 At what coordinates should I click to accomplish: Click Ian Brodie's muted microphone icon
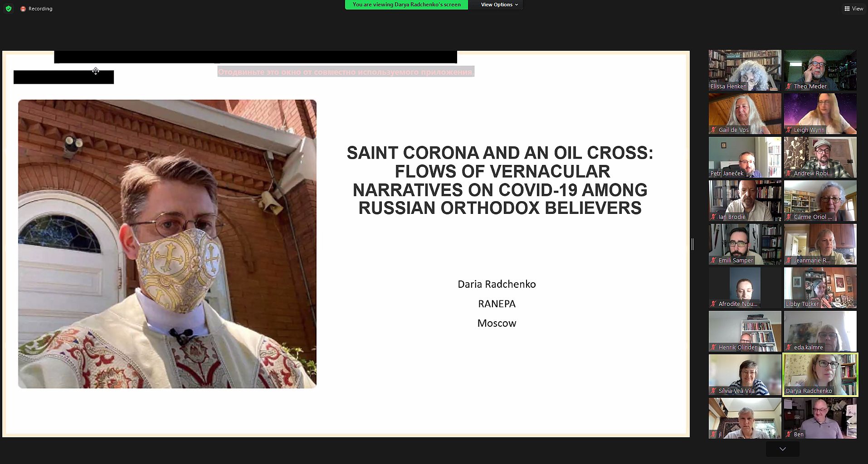click(x=714, y=217)
